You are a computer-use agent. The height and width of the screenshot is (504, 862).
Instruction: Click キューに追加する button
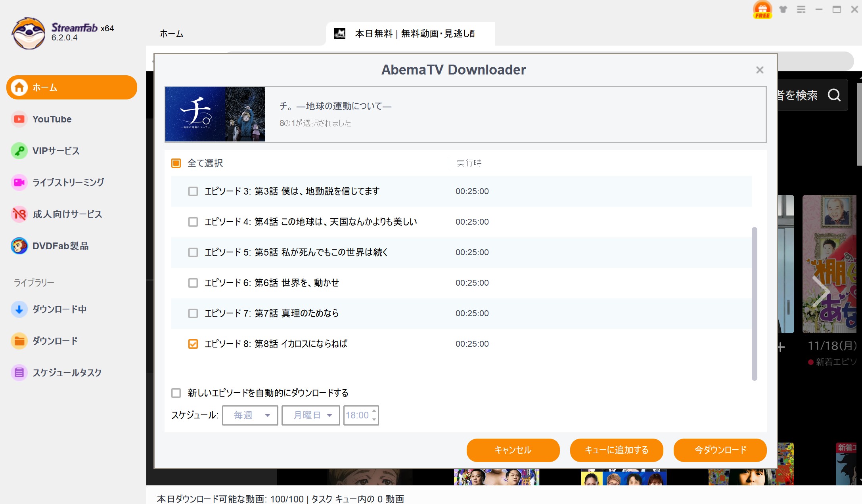617,450
